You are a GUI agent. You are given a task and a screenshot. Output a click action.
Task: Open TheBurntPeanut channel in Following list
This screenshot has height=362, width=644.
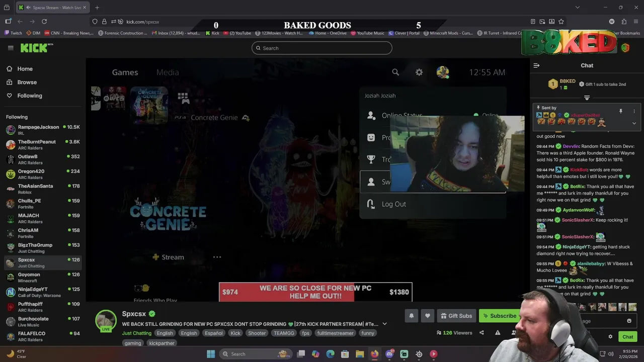point(43,145)
